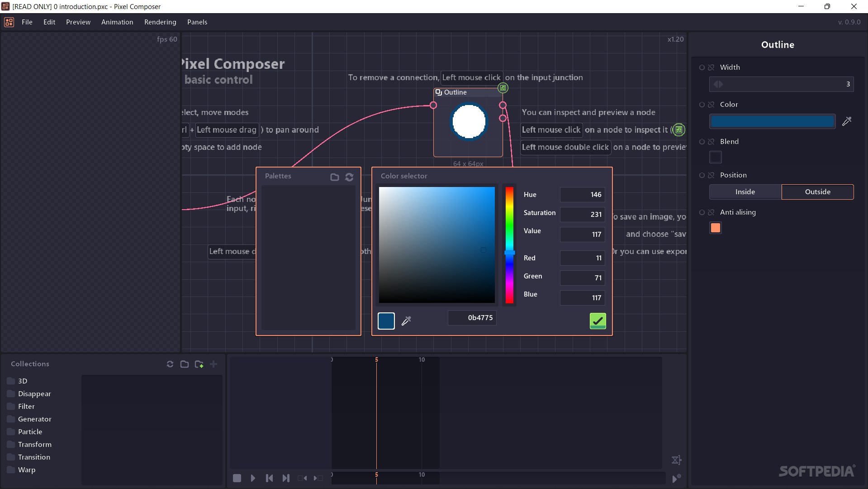Open the Preview menu
The height and width of the screenshot is (489, 868).
78,22
